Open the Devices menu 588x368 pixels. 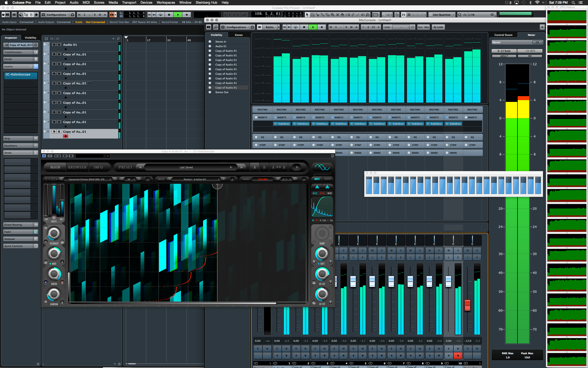tap(146, 3)
